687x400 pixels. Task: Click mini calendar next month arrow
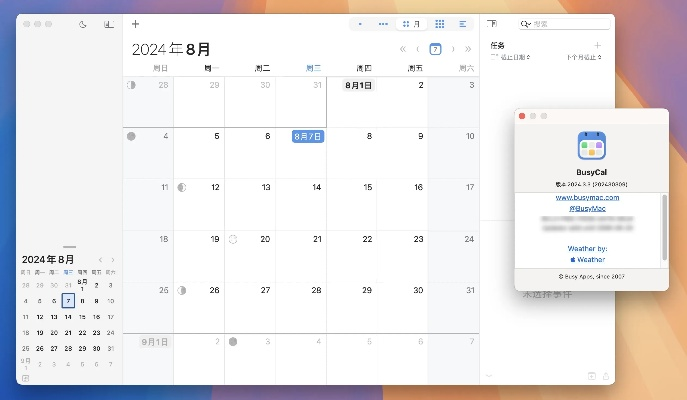pyautogui.click(x=113, y=260)
